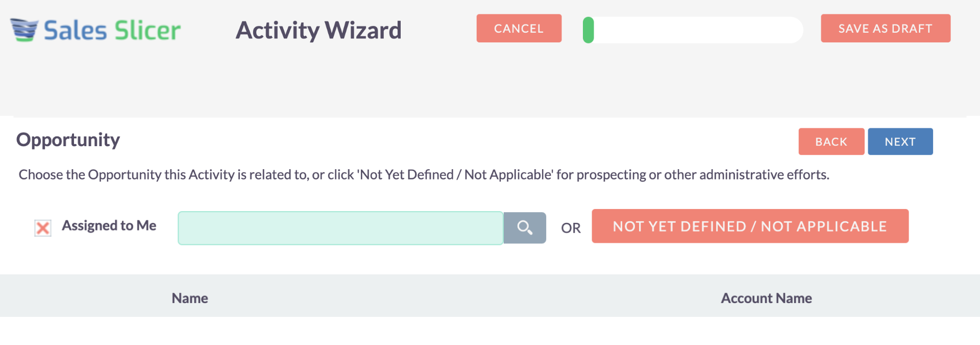Click the Opportunity section heading
Image resolution: width=980 pixels, height=345 pixels.
68,140
